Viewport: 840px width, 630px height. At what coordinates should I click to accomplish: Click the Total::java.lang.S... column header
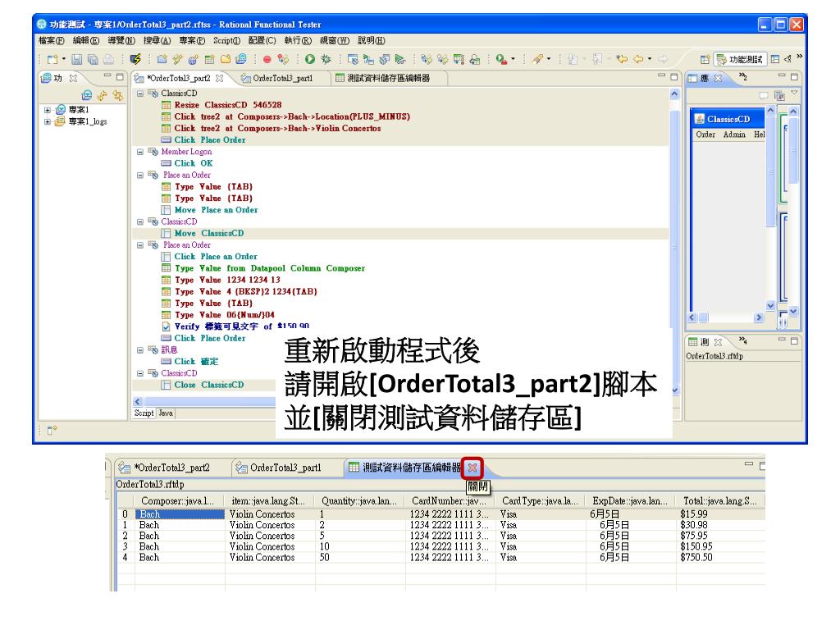point(720,501)
